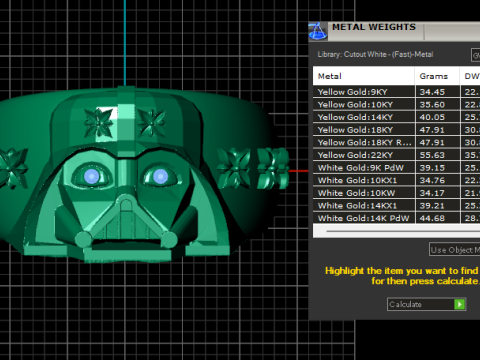Click the horizontal scrollbar under the metal table
Viewport: 480px width, 360px height.
(396, 231)
